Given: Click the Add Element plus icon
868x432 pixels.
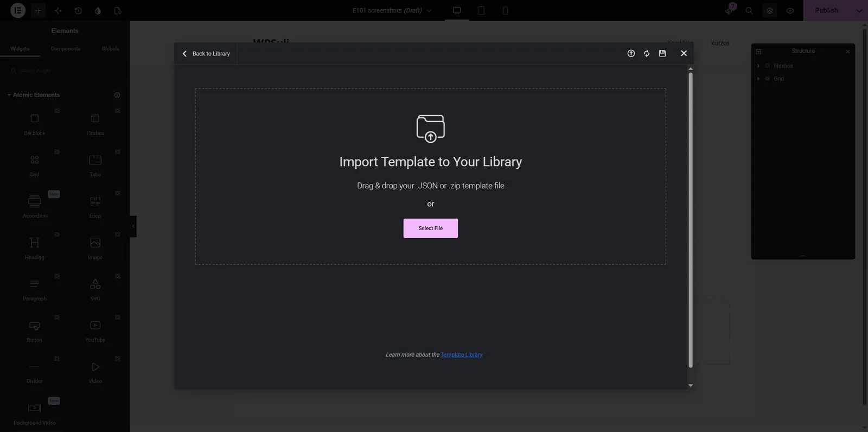Looking at the screenshot, I should 38,10.
